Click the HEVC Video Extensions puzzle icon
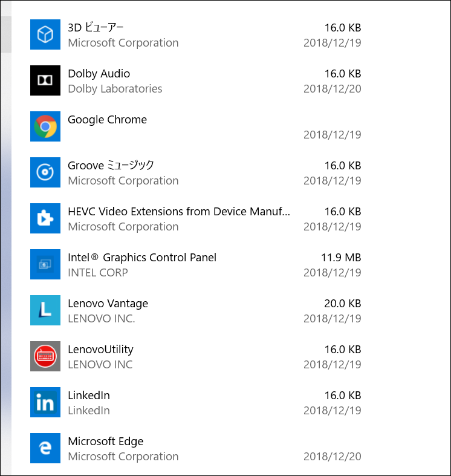The height and width of the screenshot is (476, 451). [45, 218]
